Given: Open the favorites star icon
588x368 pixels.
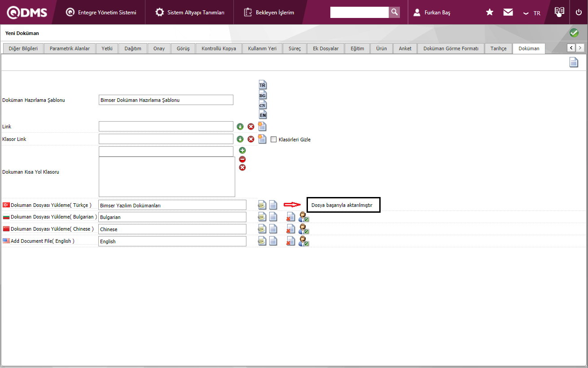Looking at the screenshot, I should [x=490, y=13].
